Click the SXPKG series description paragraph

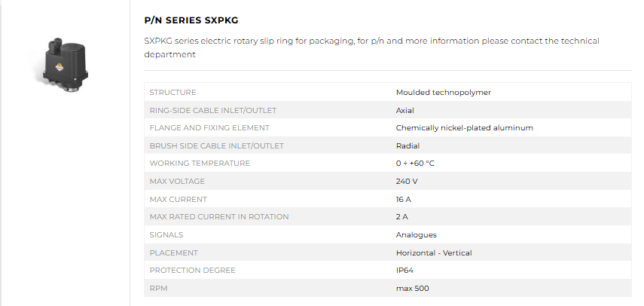point(371,47)
